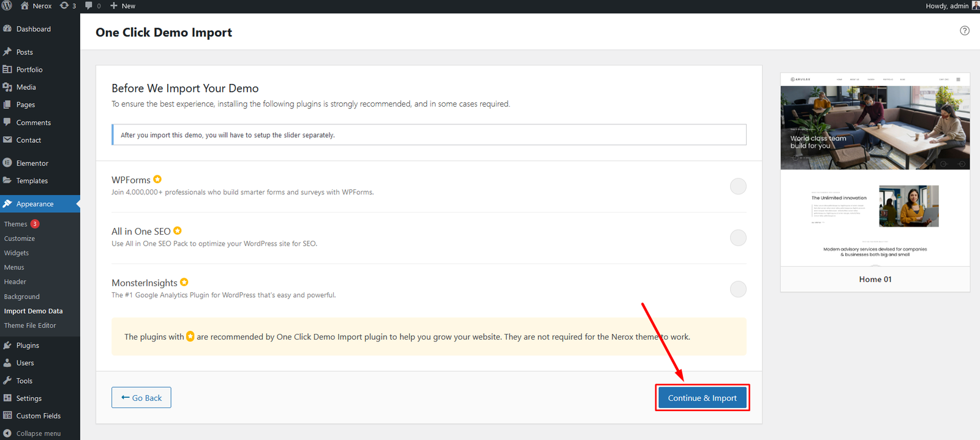Click the star badge next to MonsterInsights
The width and height of the screenshot is (980, 440).
[184, 282]
